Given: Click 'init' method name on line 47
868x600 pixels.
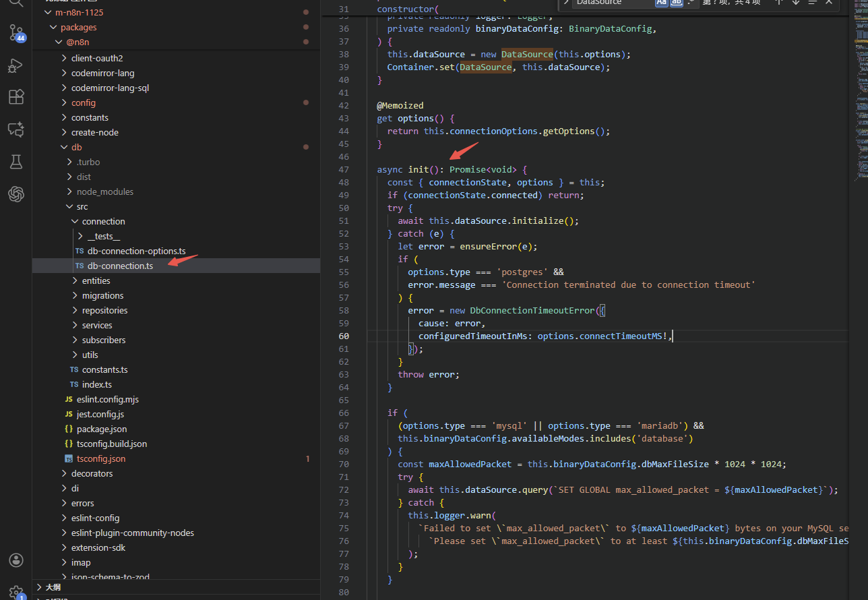Looking at the screenshot, I should tap(418, 169).
